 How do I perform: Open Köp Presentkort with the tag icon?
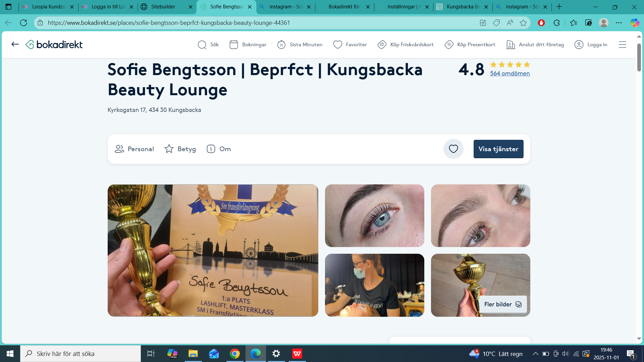[x=448, y=44]
